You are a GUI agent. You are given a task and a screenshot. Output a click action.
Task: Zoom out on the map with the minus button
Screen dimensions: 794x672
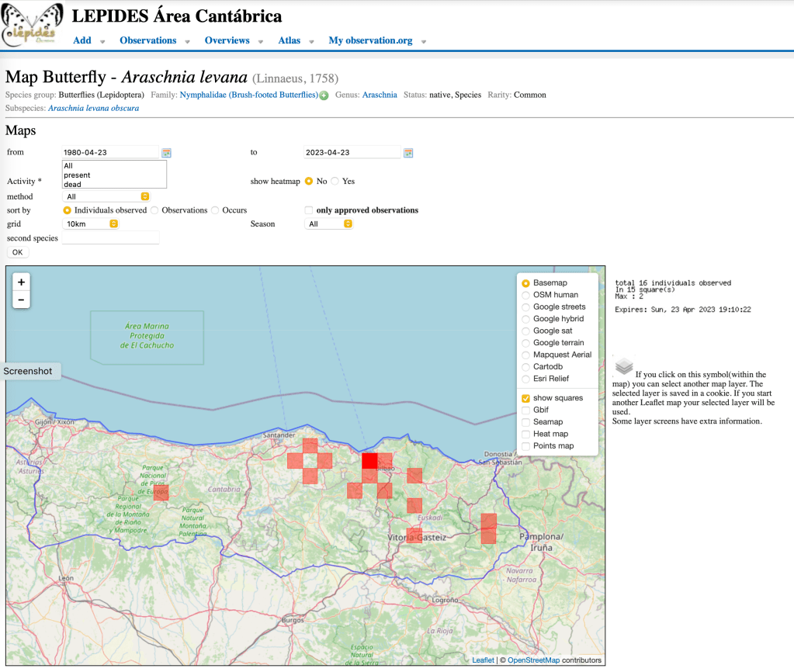[21, 298]
